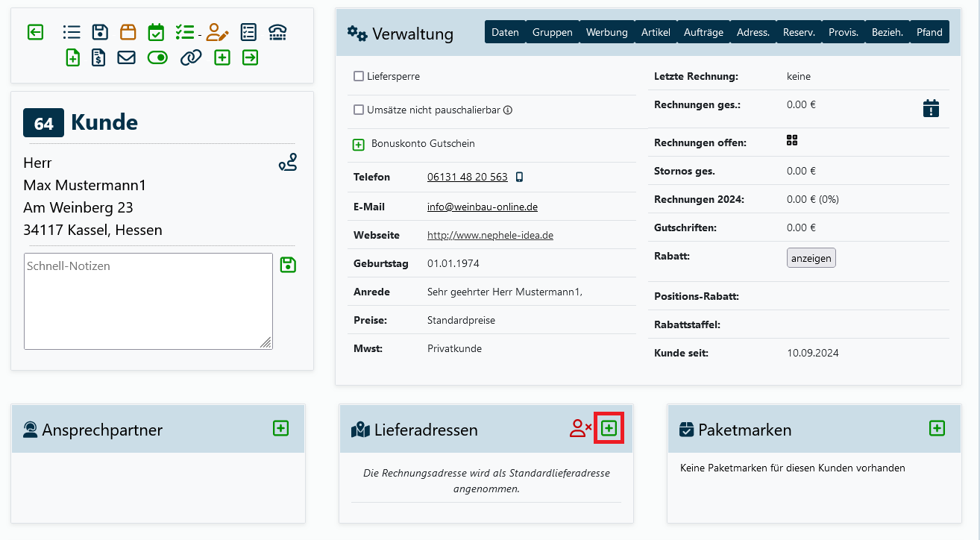Click the telephone icon in toolbar
Screen dimensions: 980x540
tap(277, 32)
